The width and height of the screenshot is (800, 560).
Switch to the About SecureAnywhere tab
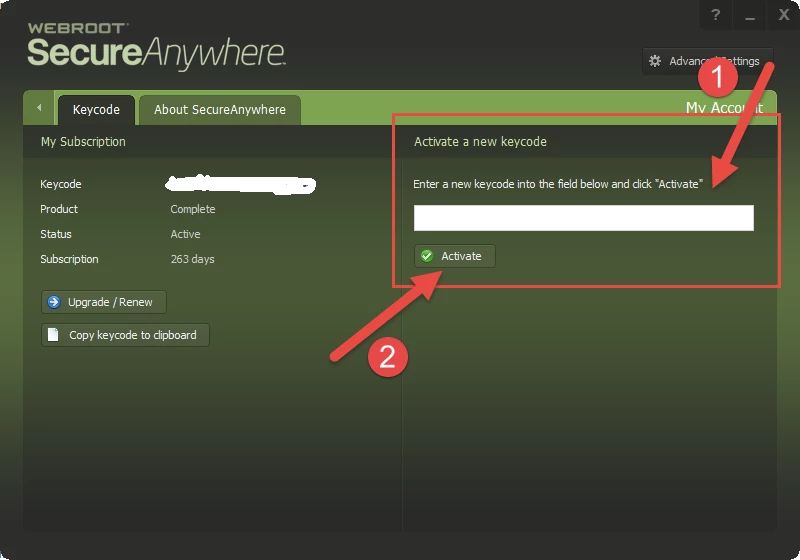220,110
